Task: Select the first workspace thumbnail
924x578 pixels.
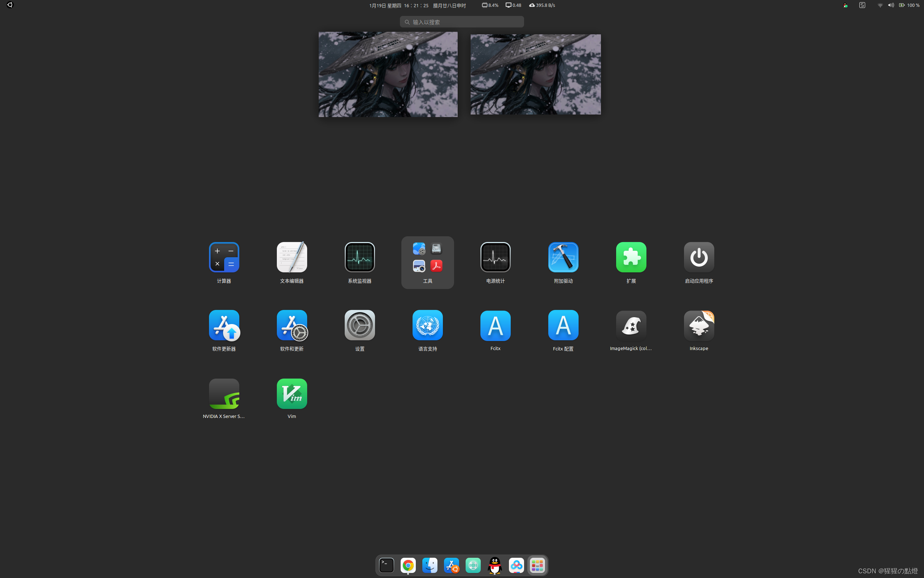Action: [388, 74]
